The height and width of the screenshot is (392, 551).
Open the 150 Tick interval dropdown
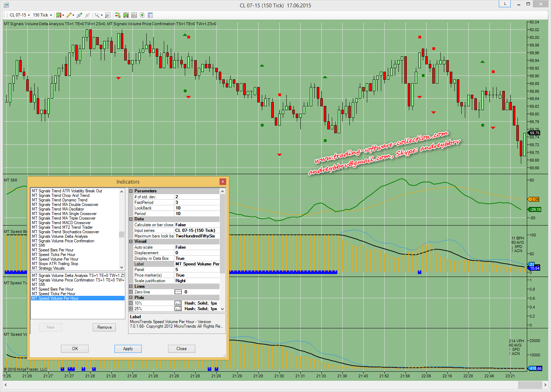[42, 15]
